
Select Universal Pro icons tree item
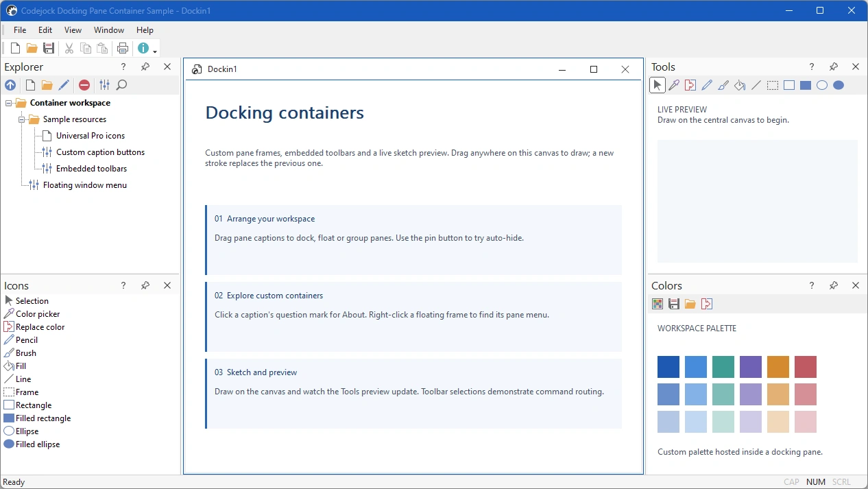click(91, 136)
